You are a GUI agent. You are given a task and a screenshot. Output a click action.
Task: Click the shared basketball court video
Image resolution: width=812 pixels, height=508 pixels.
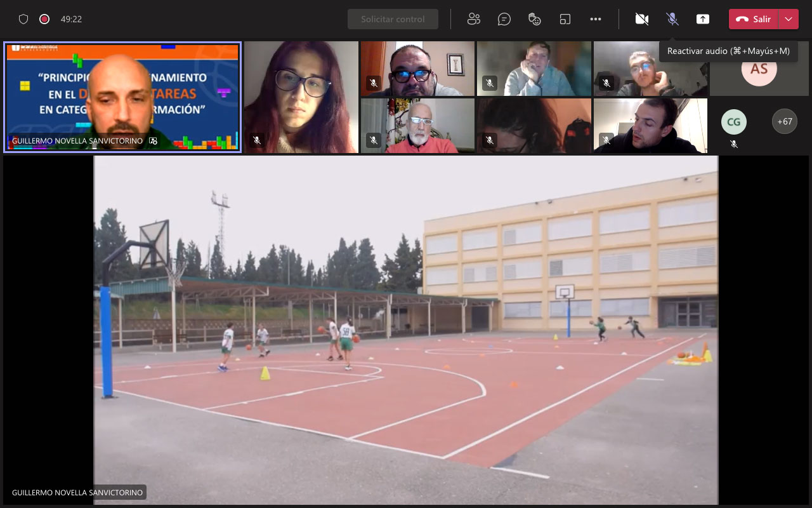pyautogui.click(x=406, y=330)
